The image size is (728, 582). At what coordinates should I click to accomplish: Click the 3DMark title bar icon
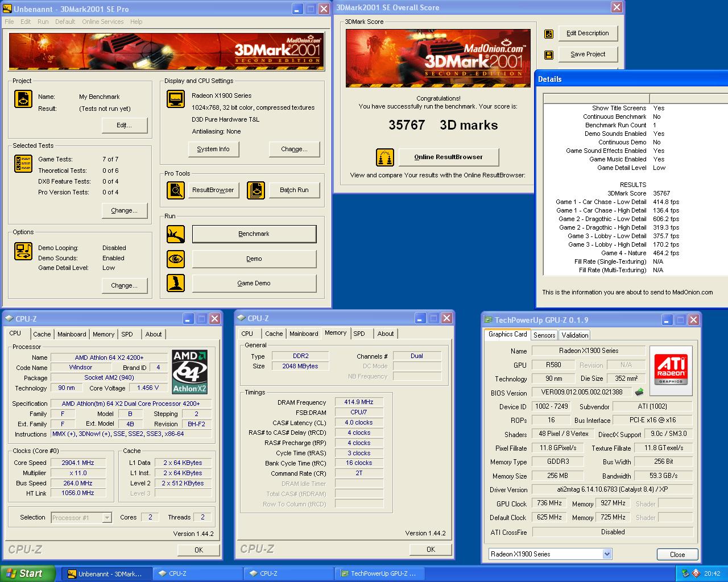(7, 9)
